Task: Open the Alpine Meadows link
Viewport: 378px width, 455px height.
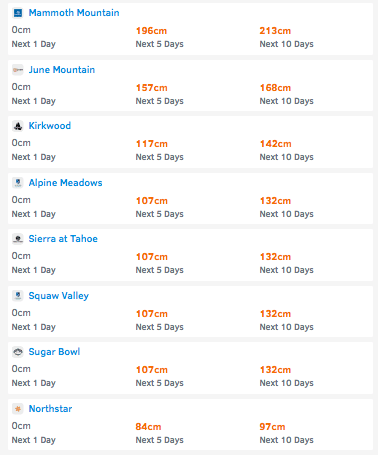Action: point(65,183)
